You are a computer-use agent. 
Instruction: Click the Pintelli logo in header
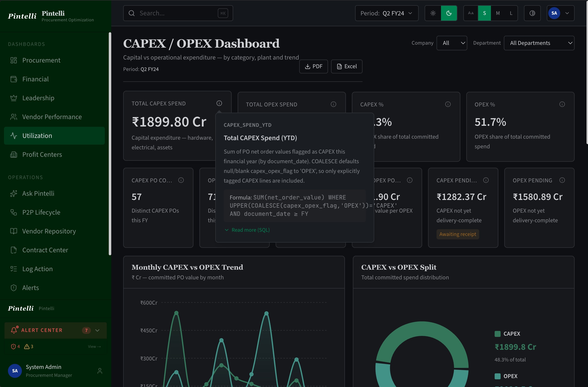coord(22,16)
